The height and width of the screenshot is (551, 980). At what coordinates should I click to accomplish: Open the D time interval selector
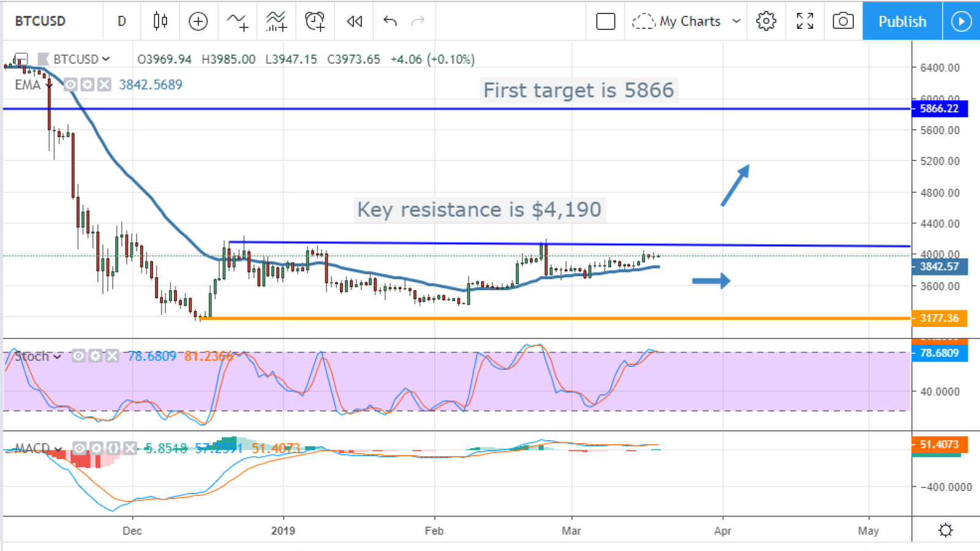click(122, 21)
